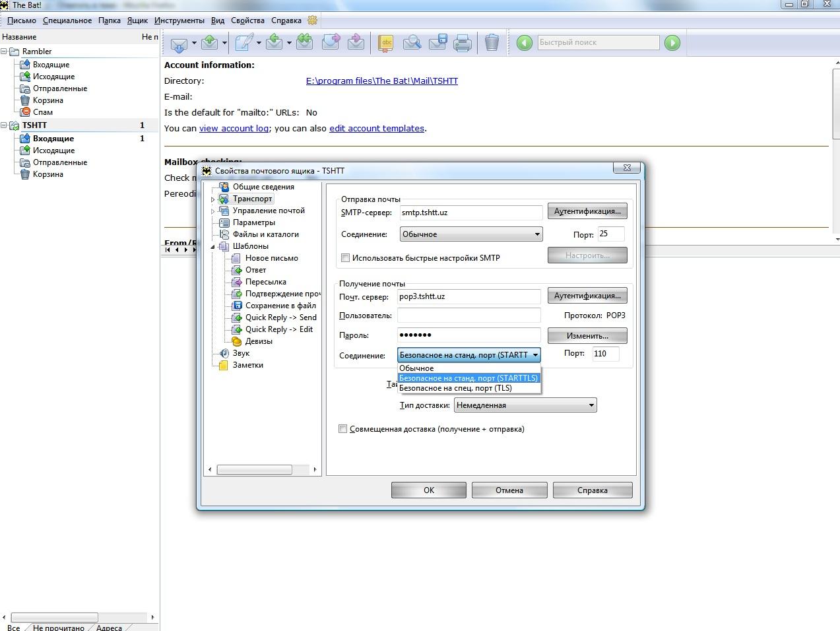
Task: Click the receive mail Соединение combo box
Action: [x=469, y=355]
